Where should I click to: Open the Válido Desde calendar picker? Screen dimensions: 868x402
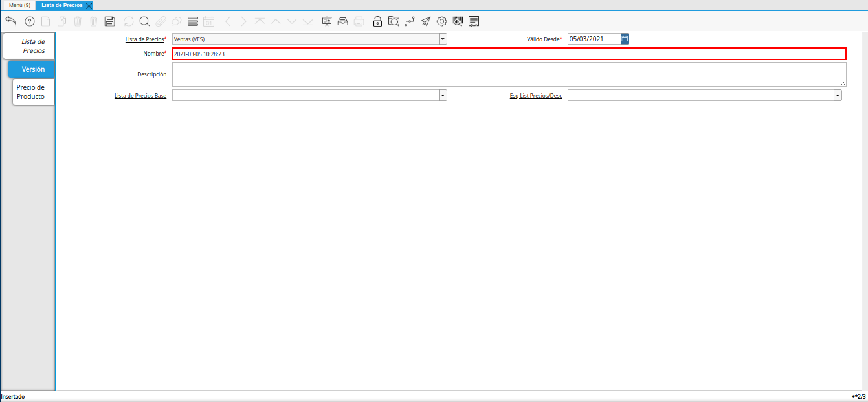pos(625,39)
